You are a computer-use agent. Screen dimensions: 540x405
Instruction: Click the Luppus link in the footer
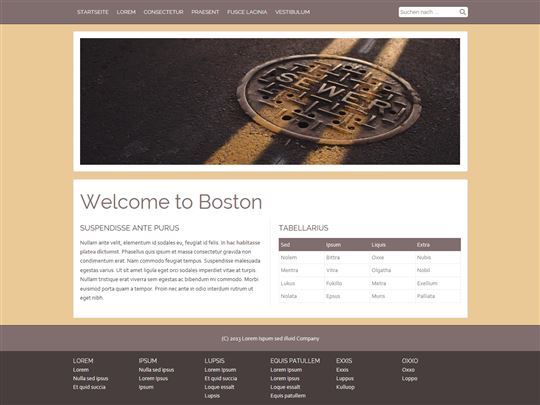tap(345, 378)
